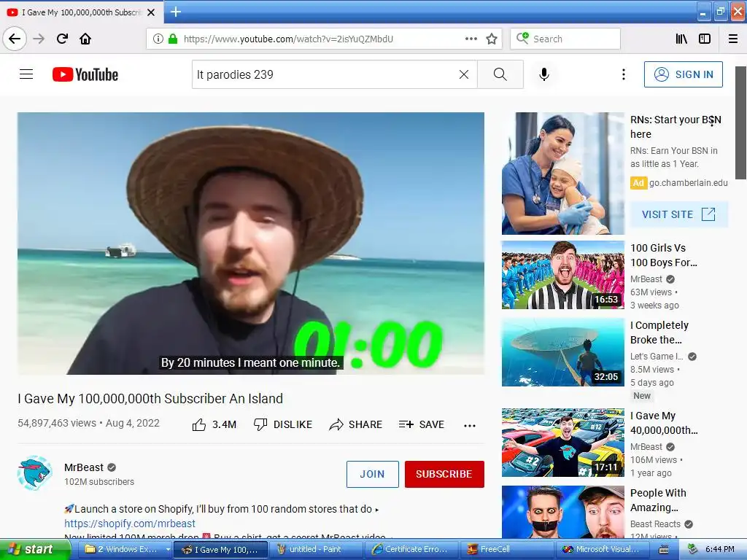Screen dimensions: 747x560
Task: Select the 'I Gave My 100,000,000th' browser tab
Action: (81, 12)
